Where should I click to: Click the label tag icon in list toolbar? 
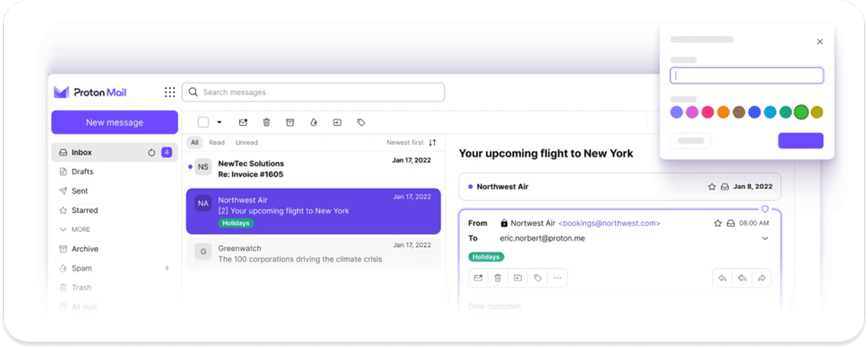361,122
